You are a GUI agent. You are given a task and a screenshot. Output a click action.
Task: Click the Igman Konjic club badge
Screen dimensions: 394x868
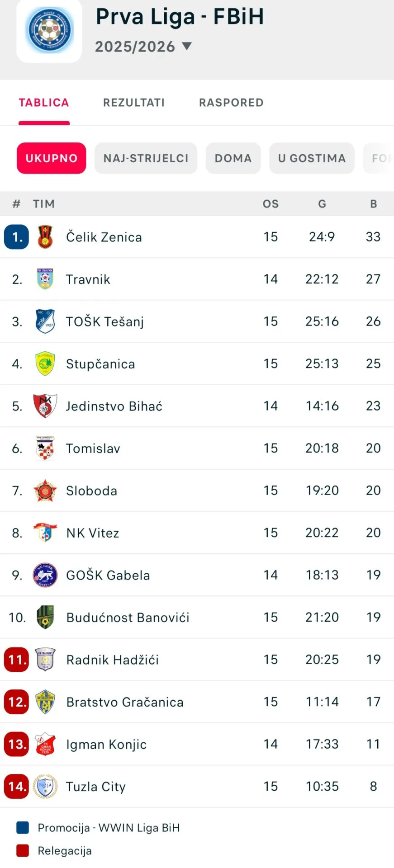click(45, 744)
